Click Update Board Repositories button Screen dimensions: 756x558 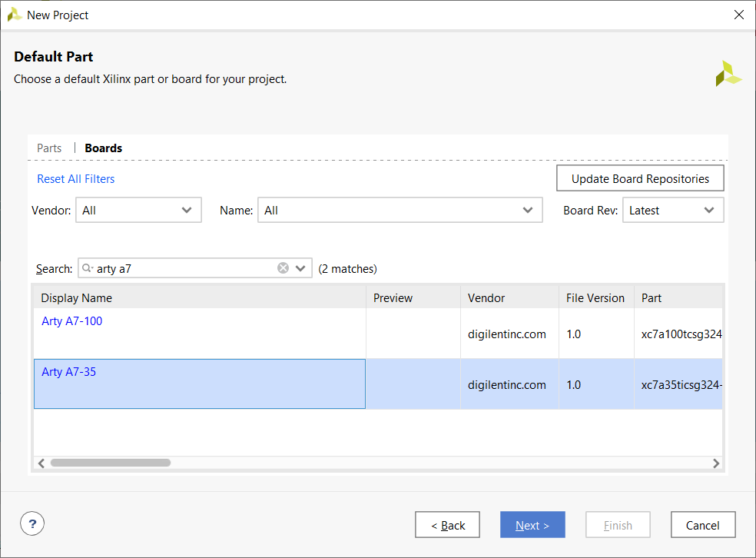click(x=640, y=178)
